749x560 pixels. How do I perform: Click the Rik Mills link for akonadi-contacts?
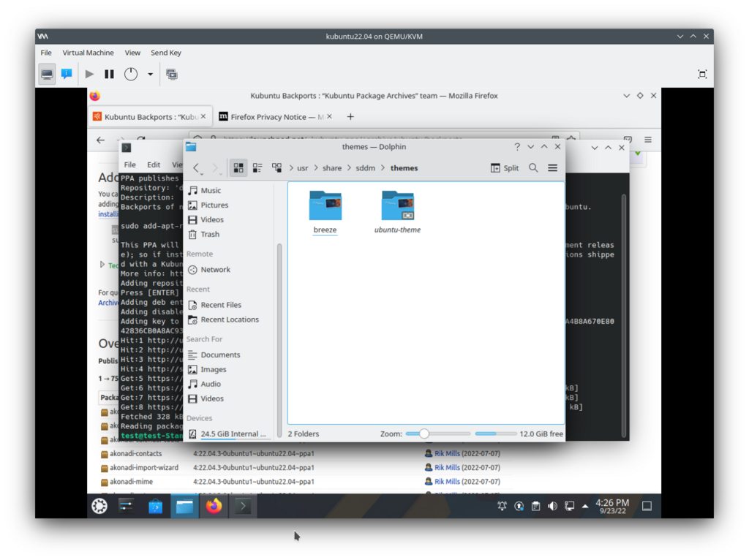point(447,453)
